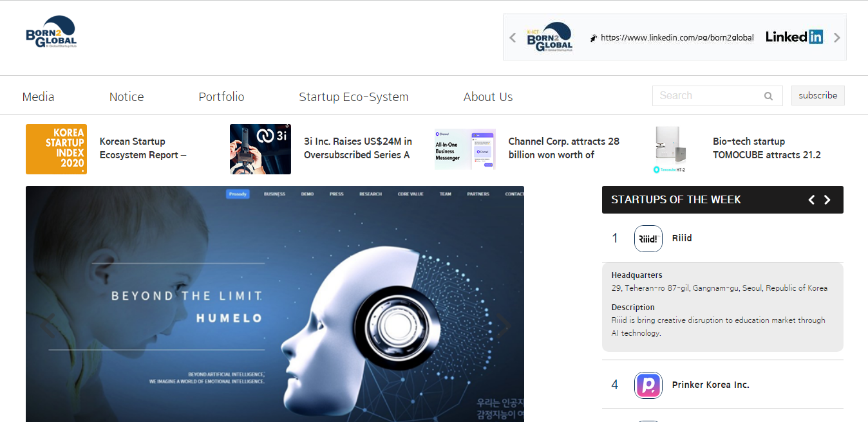Open the Startup Eco-System menu
Image resolution: width=868 pixels, height=422 pixels.
pyautogui.click(x=354, y=96)
